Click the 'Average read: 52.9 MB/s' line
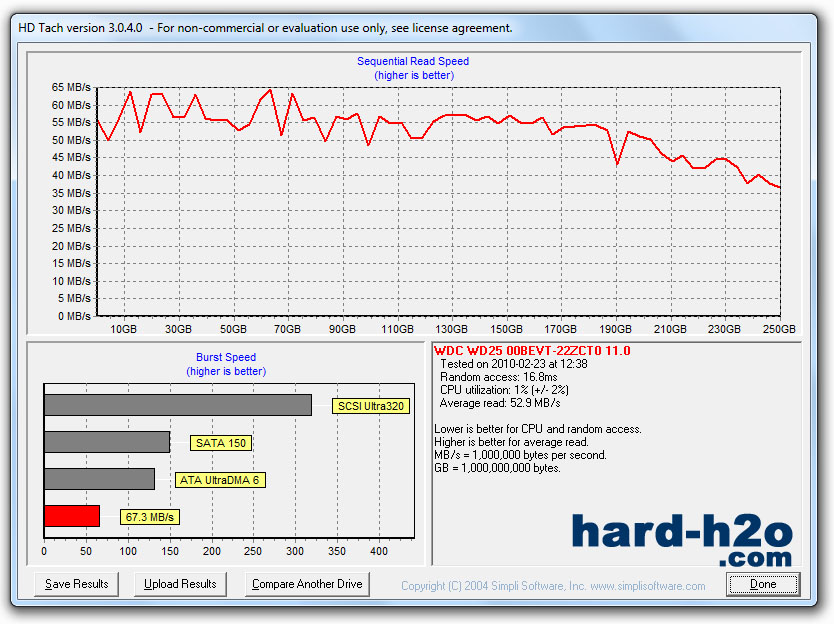This screenshot has height=624, width=834. pos(500,403)
